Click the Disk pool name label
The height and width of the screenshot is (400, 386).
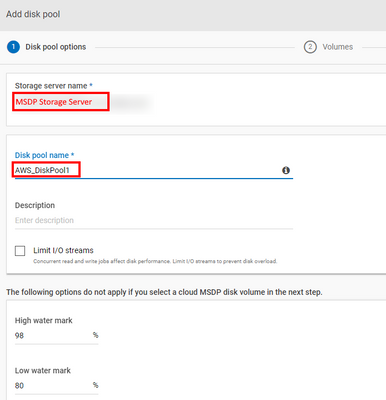tap(44, 155)
